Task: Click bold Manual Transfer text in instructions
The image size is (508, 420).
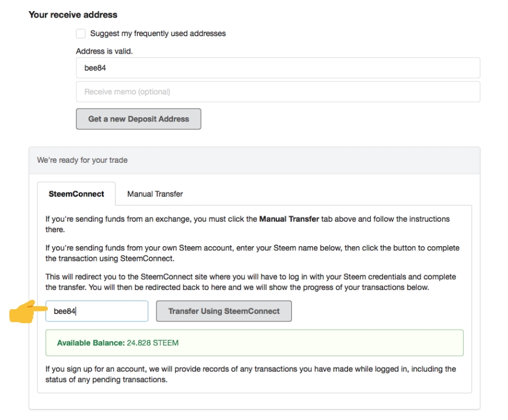Action: (289, 219)
